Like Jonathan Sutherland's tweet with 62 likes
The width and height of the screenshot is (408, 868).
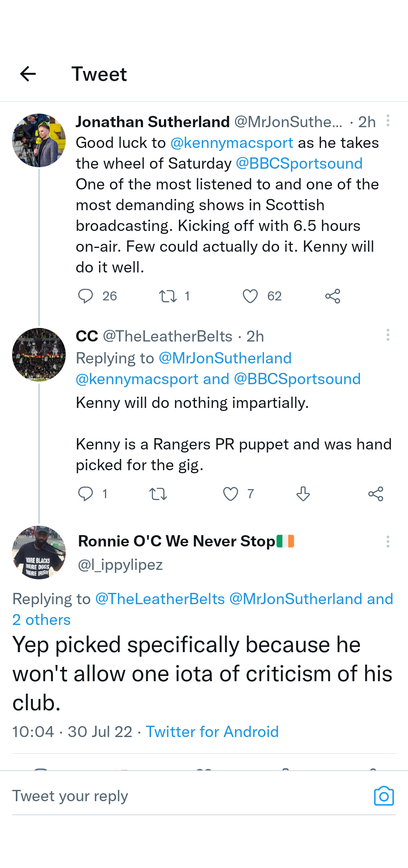tap(250, 296)
